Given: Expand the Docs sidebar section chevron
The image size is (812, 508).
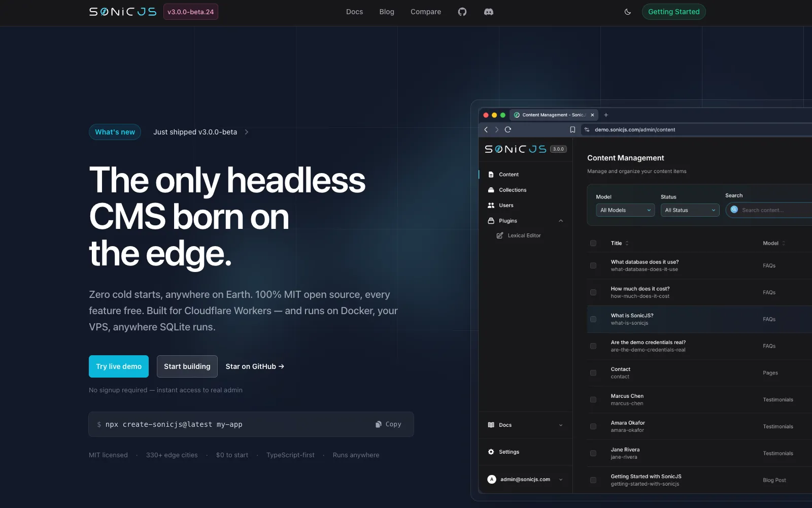Looking at the screenshot, I should pos(561,425).
